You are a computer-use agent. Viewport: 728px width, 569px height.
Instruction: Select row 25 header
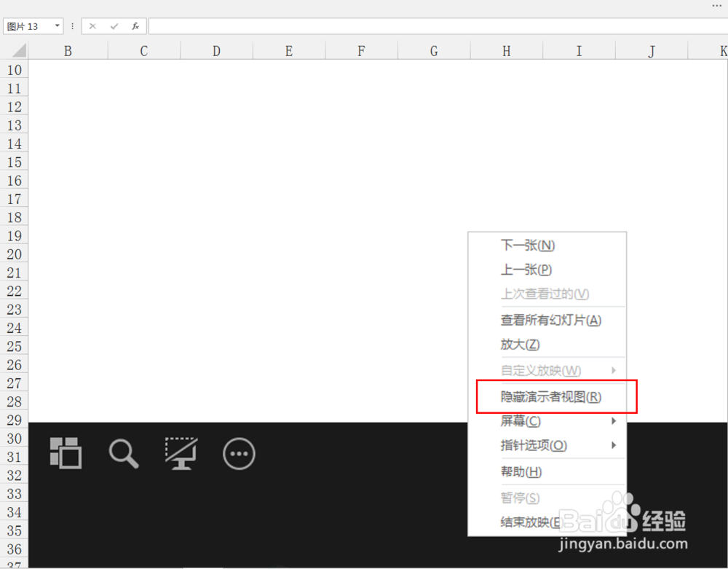14,346
